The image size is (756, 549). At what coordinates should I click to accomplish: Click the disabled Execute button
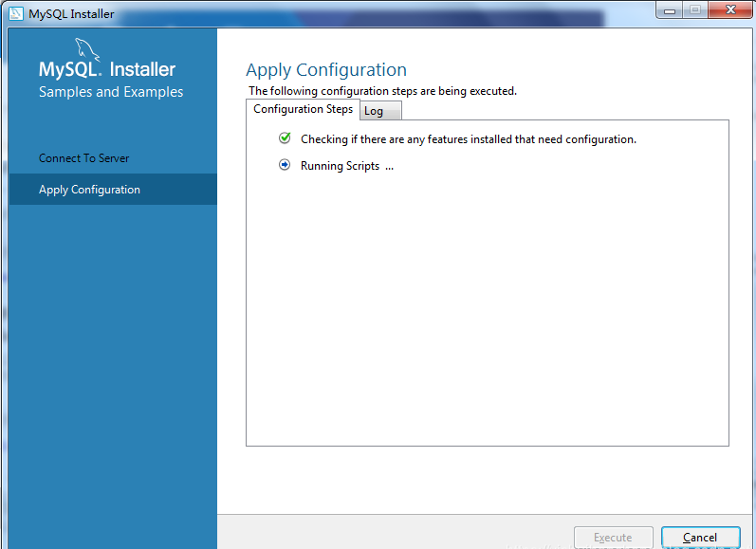(x=613, y=537)
